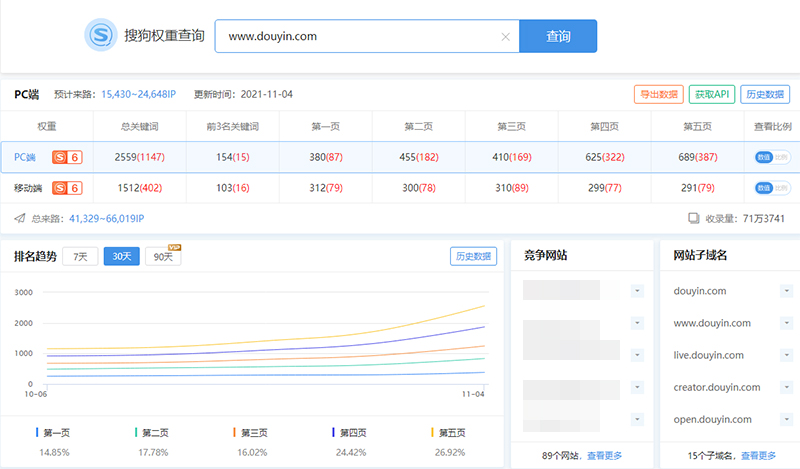
Task: Click the 导出数据 button
Action: (x=659, y=94)
